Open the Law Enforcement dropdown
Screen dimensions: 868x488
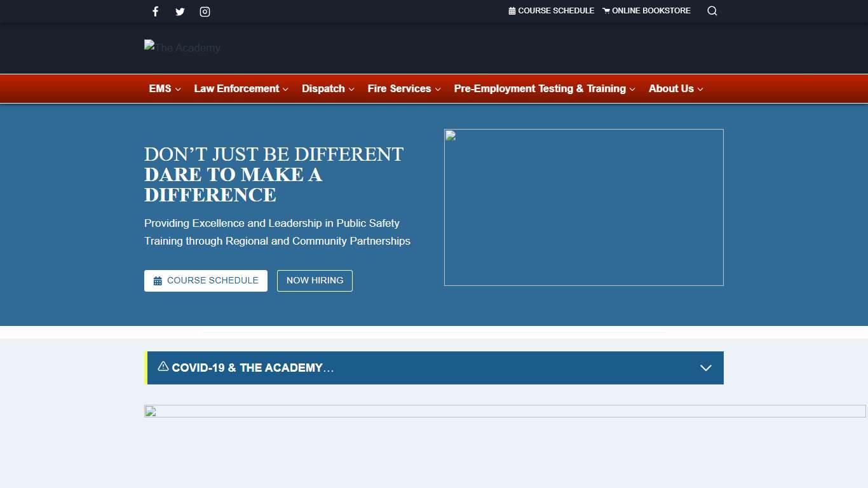(x=241, y=89)
